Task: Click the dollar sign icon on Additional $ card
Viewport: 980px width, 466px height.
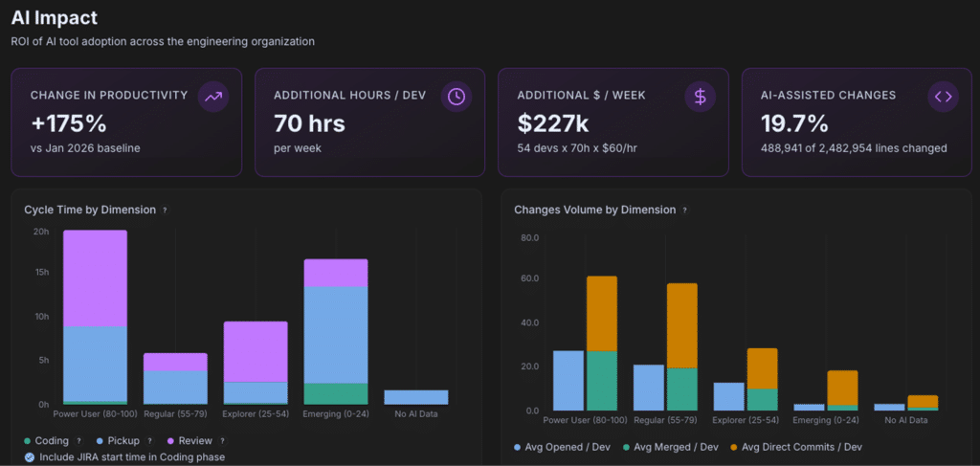Action: click(700, 97)
